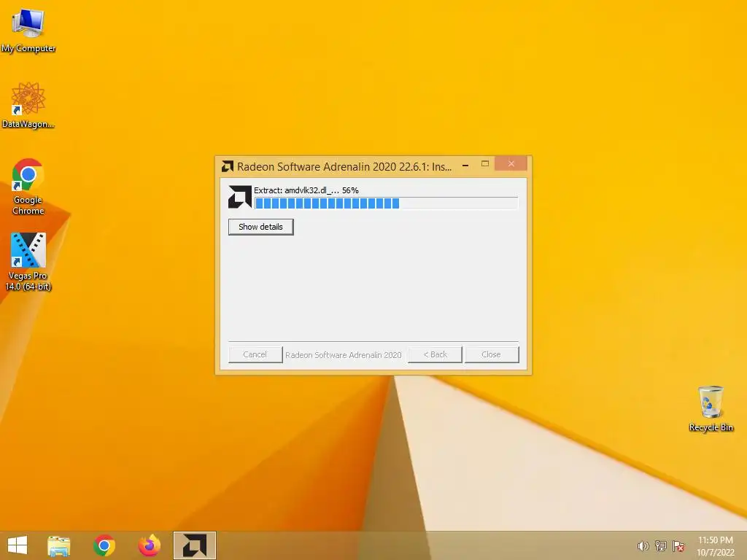Select the DataWagon desktop shortcut
This screenshot has height=560, width=747.
(x=28, y=105)
